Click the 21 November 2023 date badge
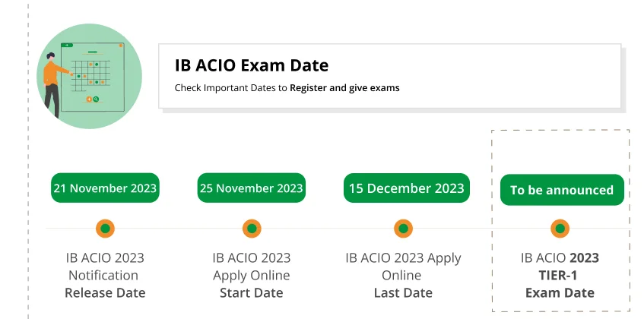This screenshot has height=322, width=644. pos(105,188)
